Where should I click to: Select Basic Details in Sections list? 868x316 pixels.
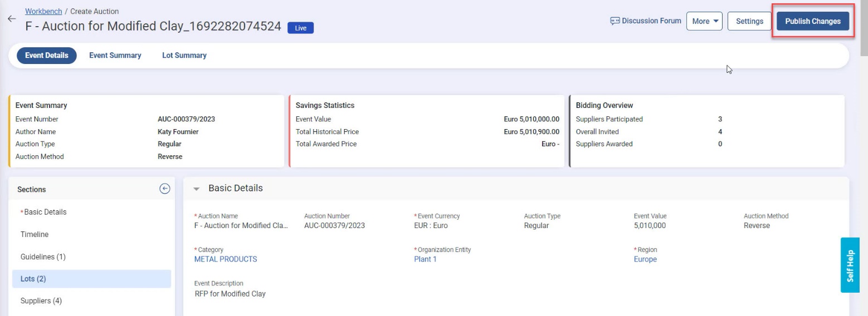pyautogui.click(x=45, y=212)
